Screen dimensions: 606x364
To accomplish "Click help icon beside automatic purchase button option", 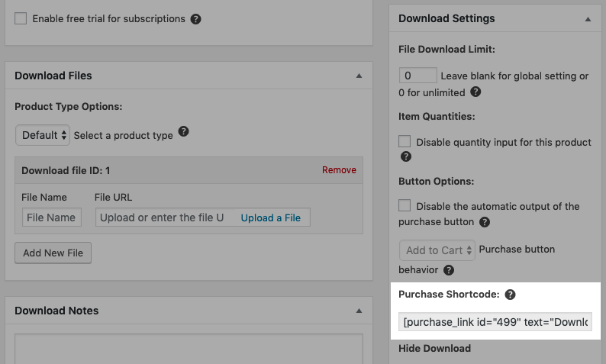I will 484,222.
